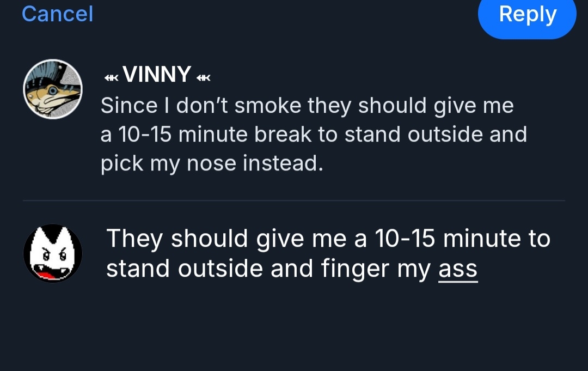Click the word "stand" in the draft
588x371 pixels.
(x=137, y=269)
